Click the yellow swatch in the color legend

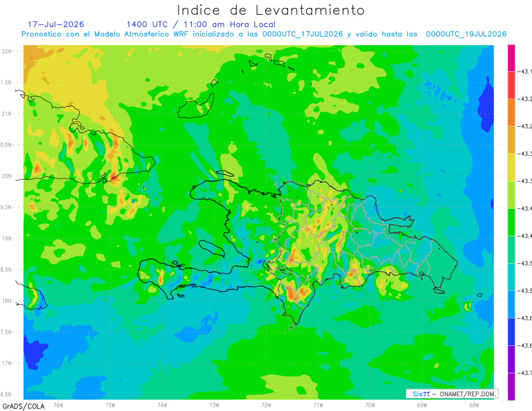(511, 167)
